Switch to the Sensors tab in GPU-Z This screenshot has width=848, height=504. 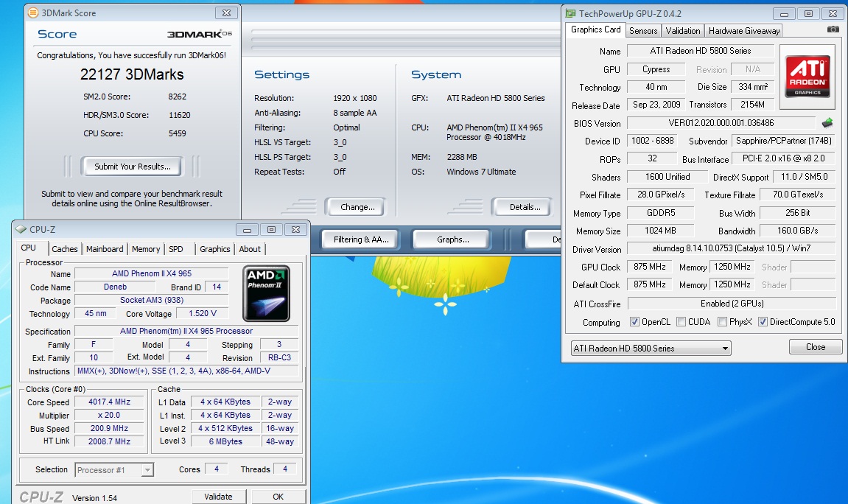pyautogui.click(x=643, y=31)
